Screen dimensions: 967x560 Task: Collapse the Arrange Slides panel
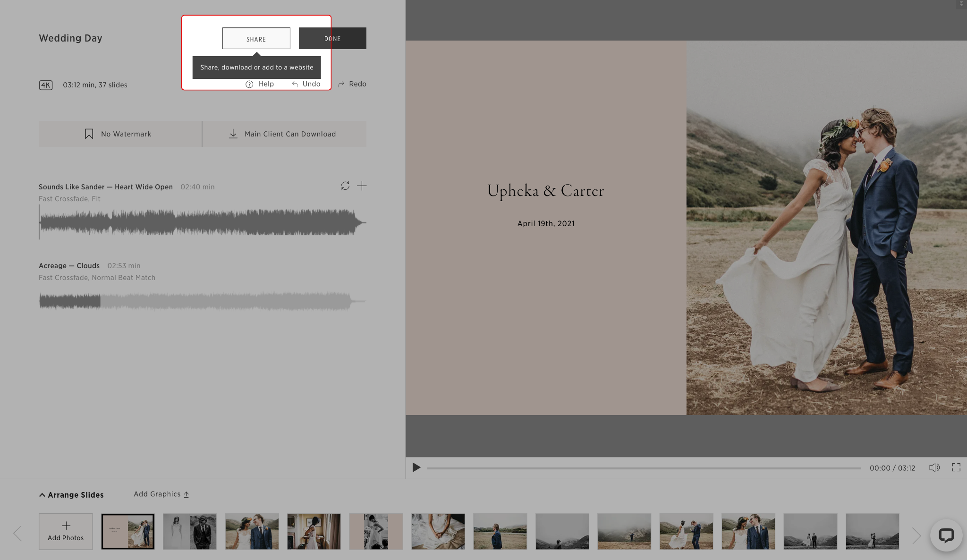coord(71,495)
